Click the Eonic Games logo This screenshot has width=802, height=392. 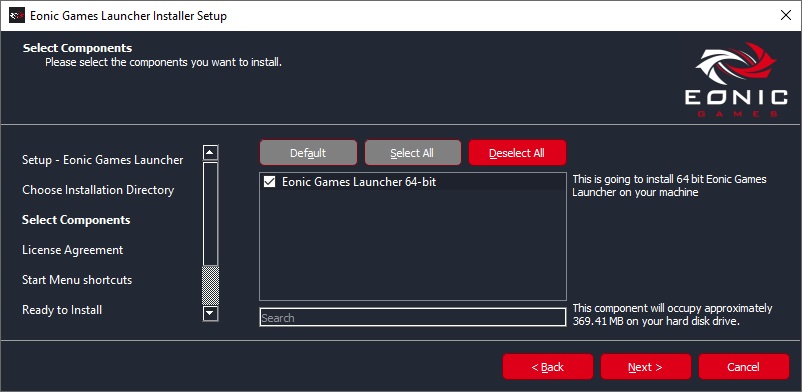tap(736, 80)
